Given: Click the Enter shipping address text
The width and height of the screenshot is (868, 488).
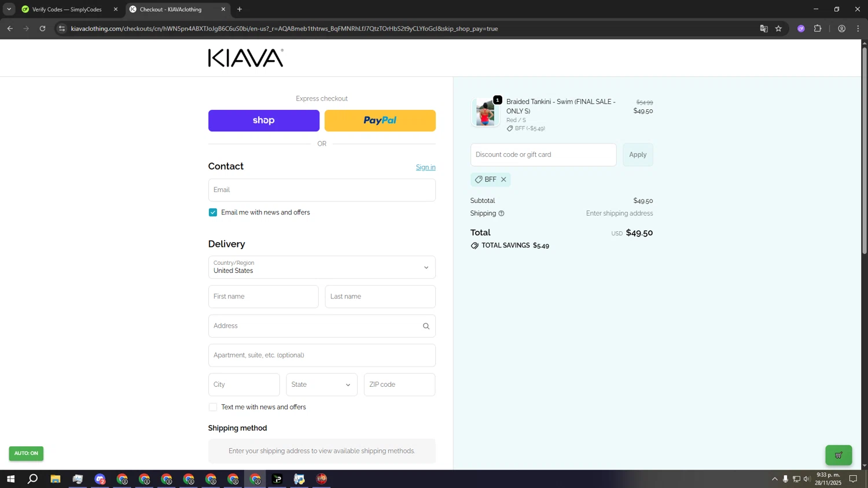Looking at the screenshot, I should [x=619, y=213].
